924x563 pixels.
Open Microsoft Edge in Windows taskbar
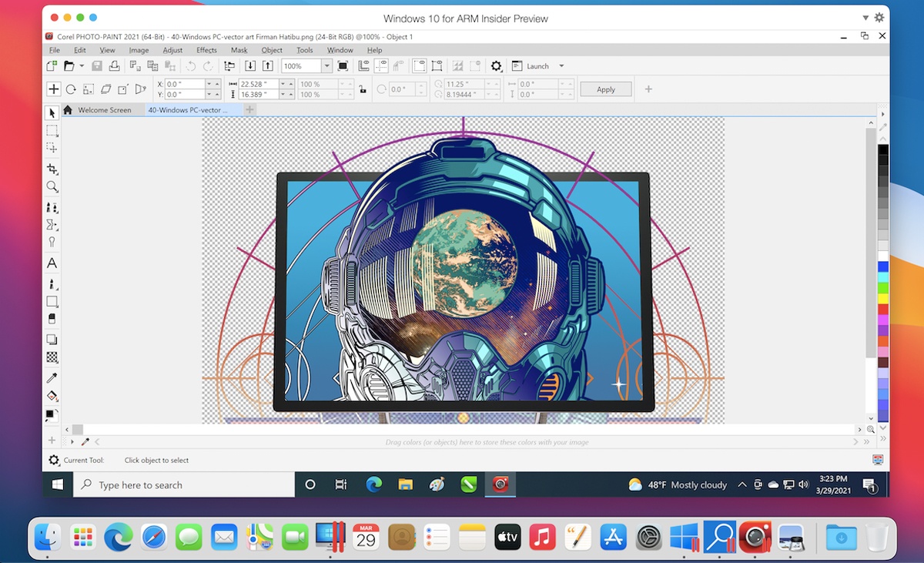374,484
